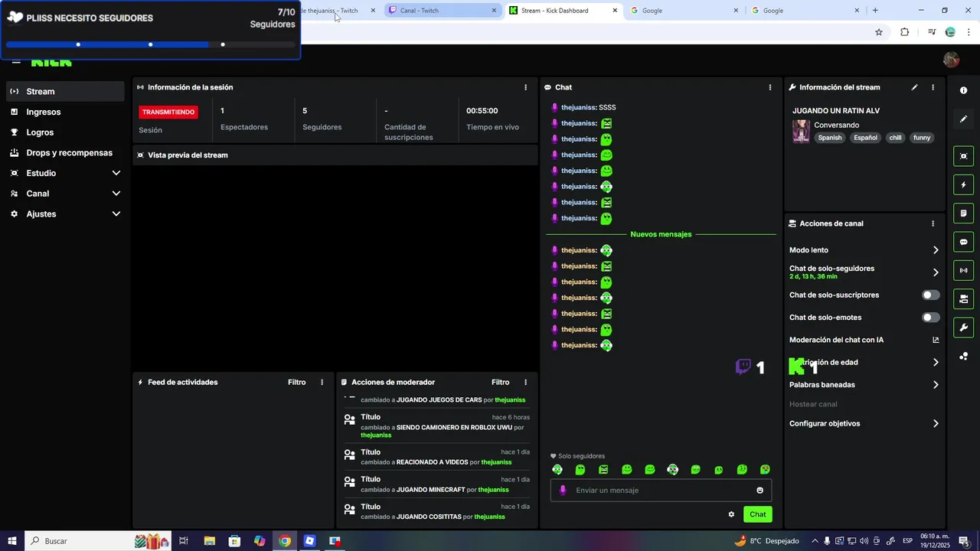
Task: Click SIENDO CAMIONERO EN ROBLOX UWU entry
Action: click(436, 426)
